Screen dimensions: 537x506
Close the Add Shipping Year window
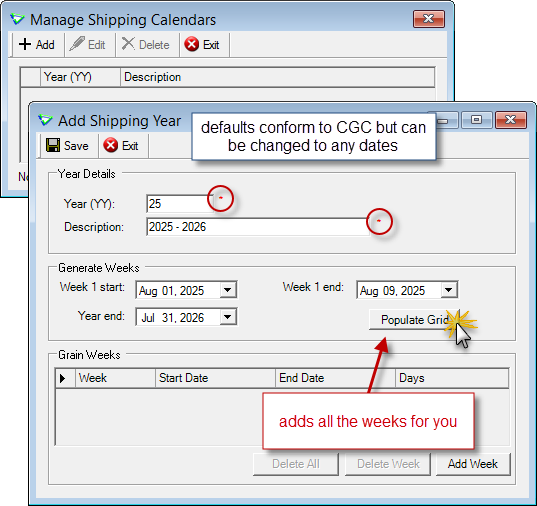[x=511, y=120]
